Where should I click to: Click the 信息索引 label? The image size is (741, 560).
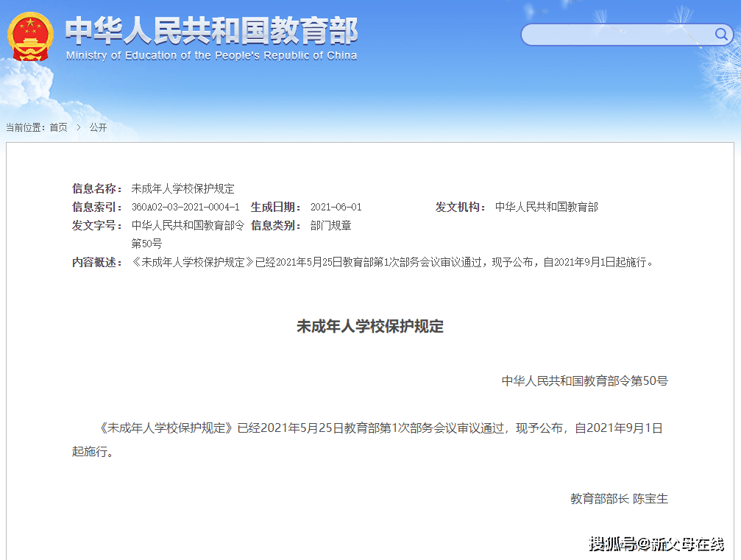coord(97,207)
